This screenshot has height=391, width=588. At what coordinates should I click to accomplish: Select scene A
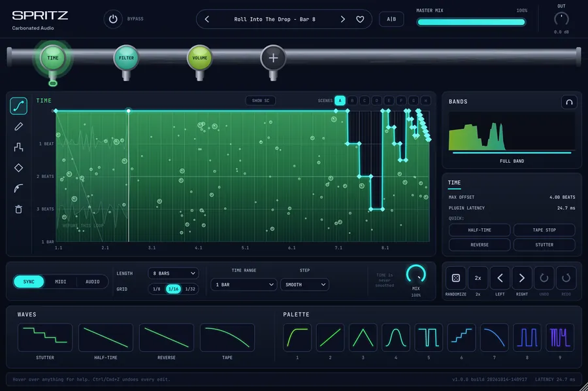(x=340, y=101)
